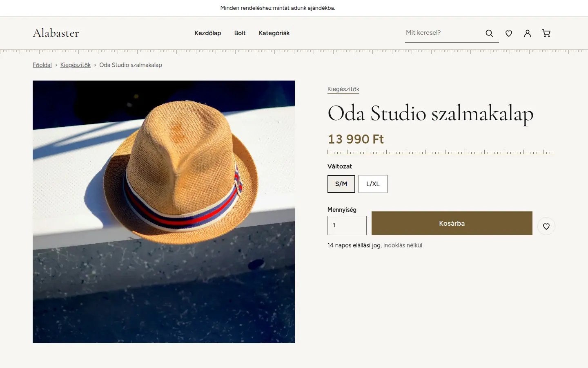588x368 pixels.
Task: Focus the Mit keresel? search field
Action: [x=443, y=33]
